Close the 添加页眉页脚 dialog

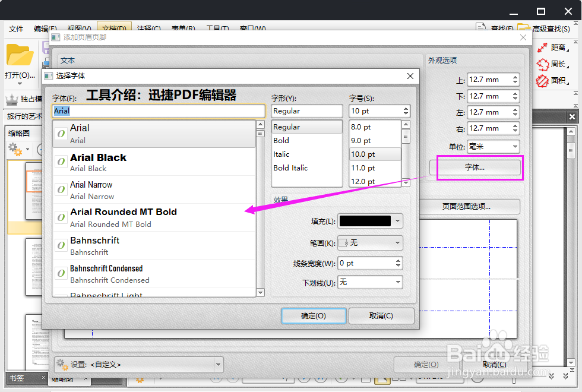(523, 37)
